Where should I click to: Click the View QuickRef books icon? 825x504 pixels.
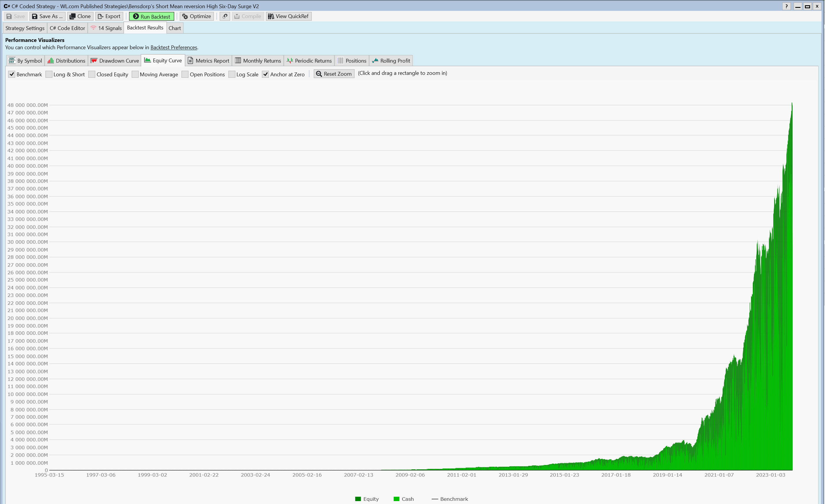[271, 16]
